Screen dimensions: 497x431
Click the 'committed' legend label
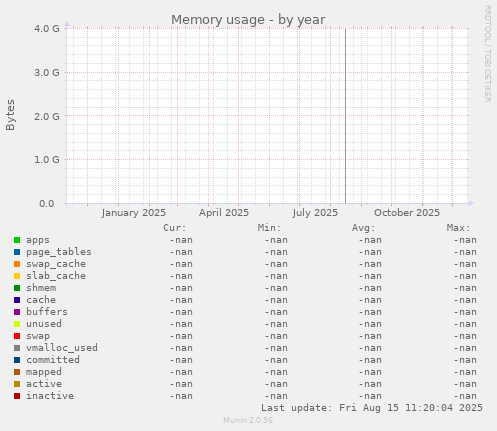pyautogui.click(x=53, y=360)
